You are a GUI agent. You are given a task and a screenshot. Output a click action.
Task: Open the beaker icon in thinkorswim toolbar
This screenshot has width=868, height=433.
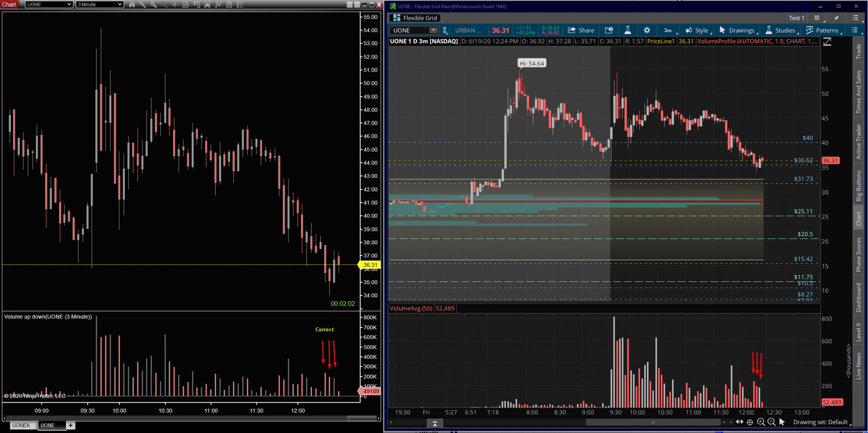[x=627, y=30]
